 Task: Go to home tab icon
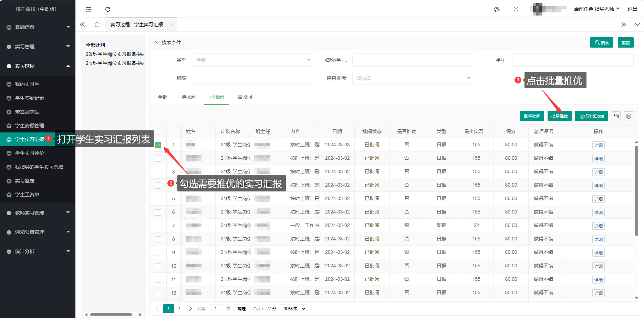point(97,24)
